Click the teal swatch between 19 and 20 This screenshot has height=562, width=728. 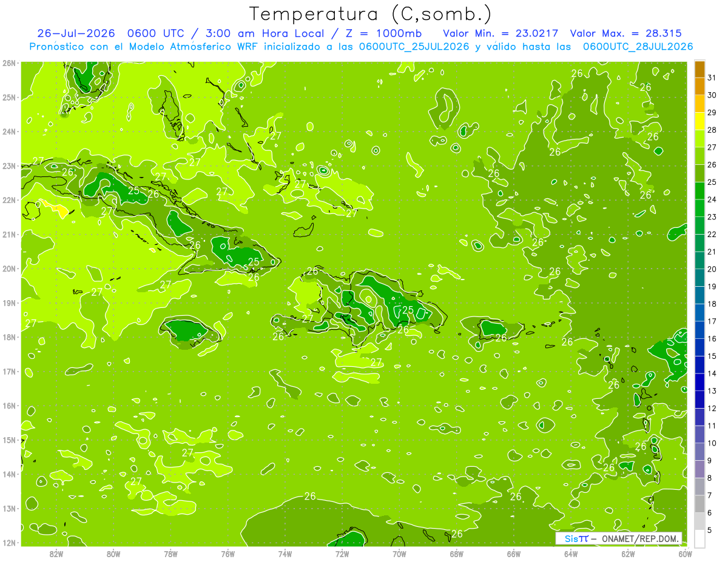(x=699, y=278)
